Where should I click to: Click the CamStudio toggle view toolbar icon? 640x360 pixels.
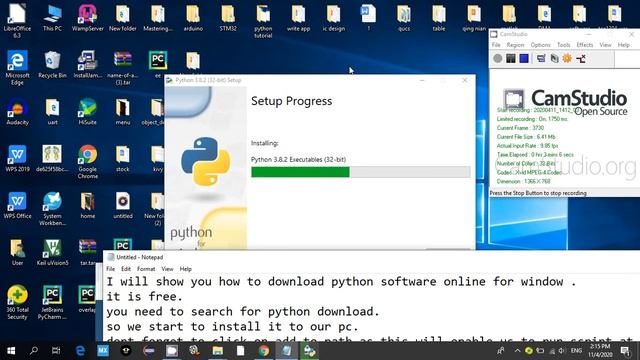pos(541,58)
